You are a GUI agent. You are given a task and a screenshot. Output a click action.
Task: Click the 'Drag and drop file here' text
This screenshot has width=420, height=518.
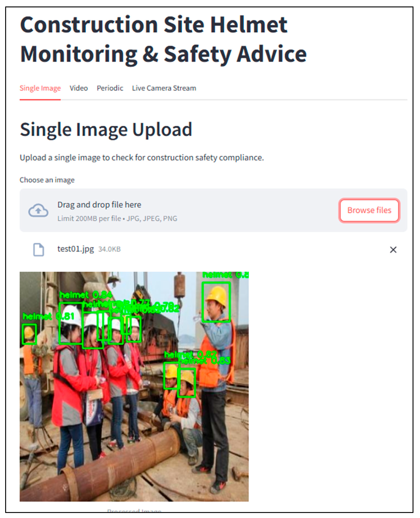99,205
